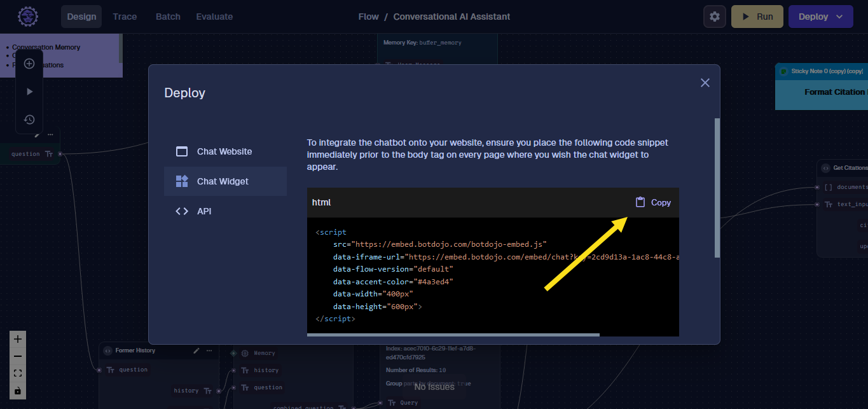Click the botdojo-embed.js src line
This screenshot has width=868, height=409.
[440, 244]
